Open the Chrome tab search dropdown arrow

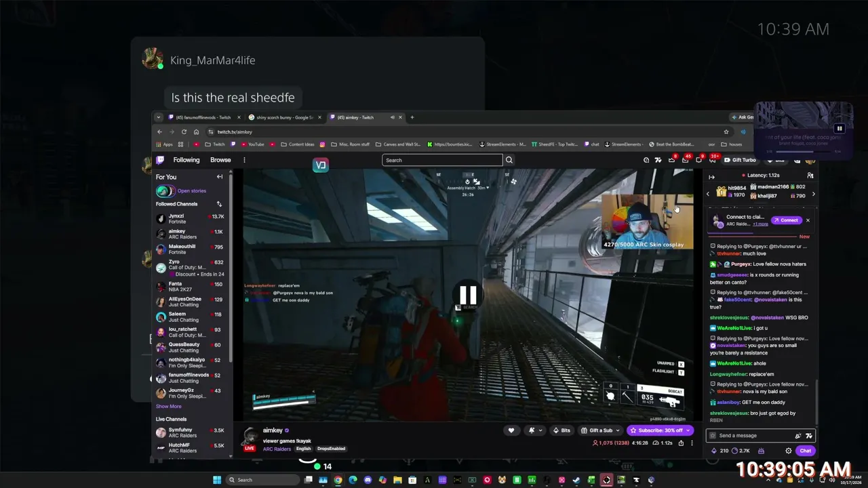(x=159, y=117)
